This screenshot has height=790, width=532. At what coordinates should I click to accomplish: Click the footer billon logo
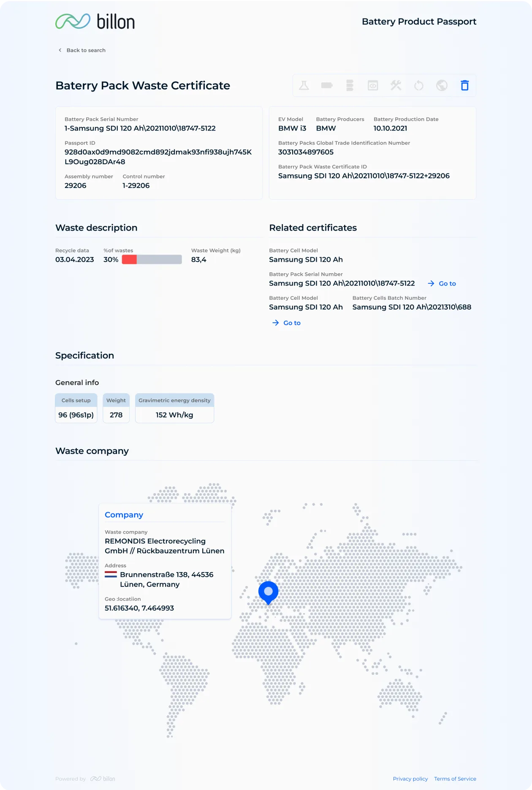pos(103,779)
